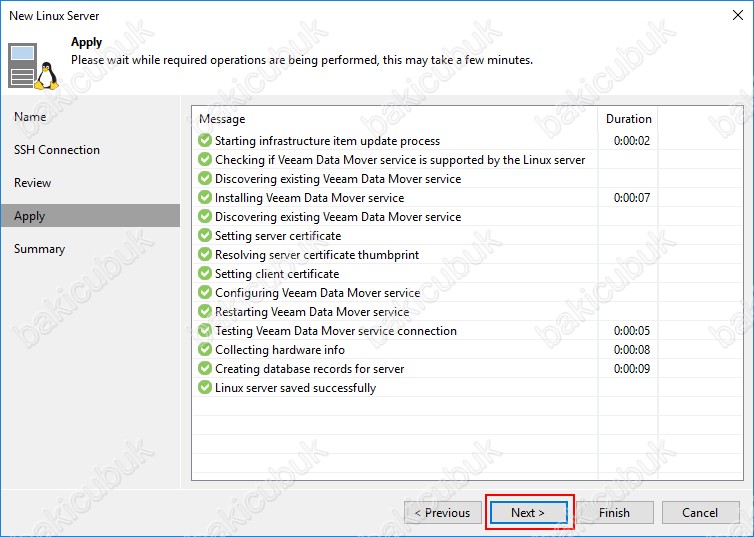This screenshot has height=537, width=754.
Task: Select 'Setting client certificate' message
Action: 277,274
